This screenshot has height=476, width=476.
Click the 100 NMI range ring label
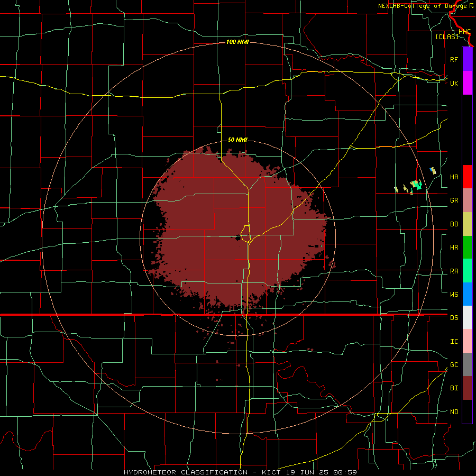[x=237, y=42]
